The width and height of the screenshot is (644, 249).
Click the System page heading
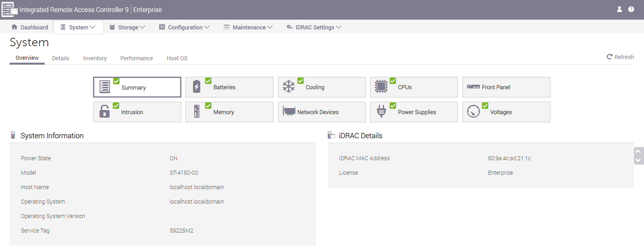point(29,42)
